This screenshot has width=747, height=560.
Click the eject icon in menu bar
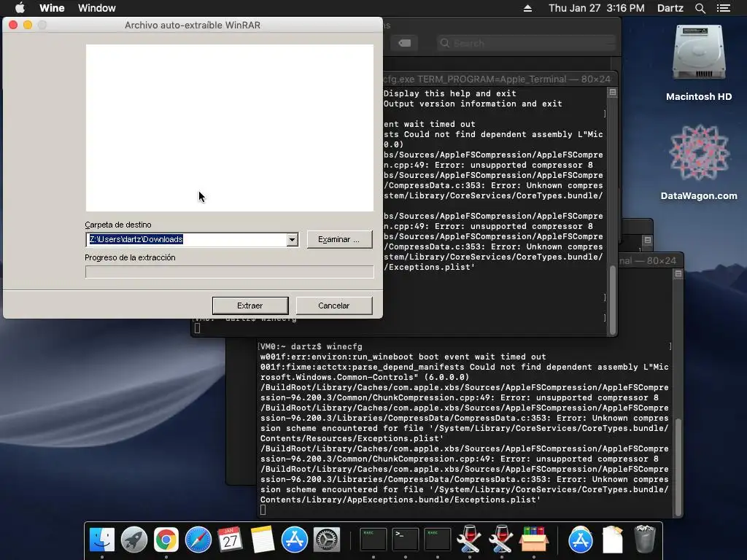click(x=528, y=8)
